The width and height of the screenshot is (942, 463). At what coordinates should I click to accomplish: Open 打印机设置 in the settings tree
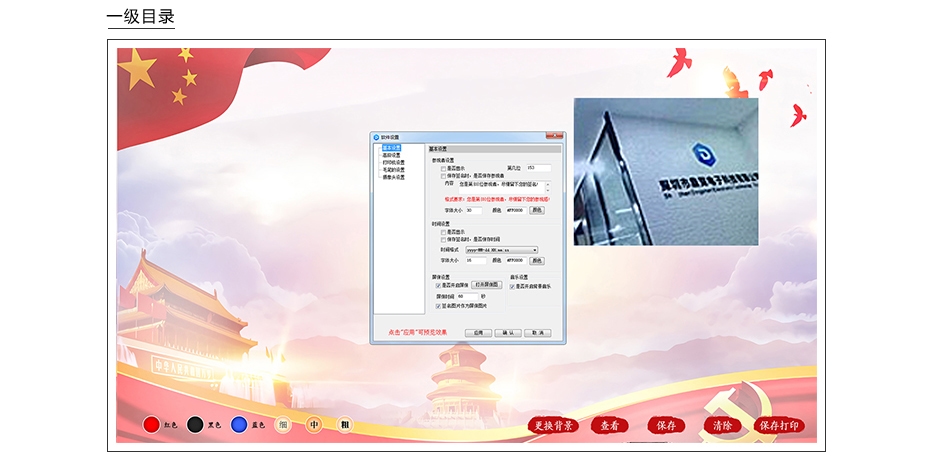click(x=393, y=163)
